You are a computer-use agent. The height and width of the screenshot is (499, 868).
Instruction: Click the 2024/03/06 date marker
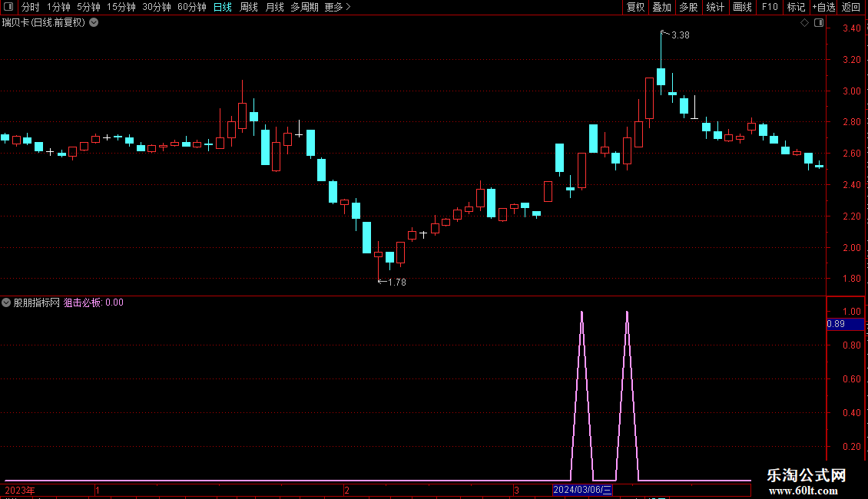click(582, 490)
